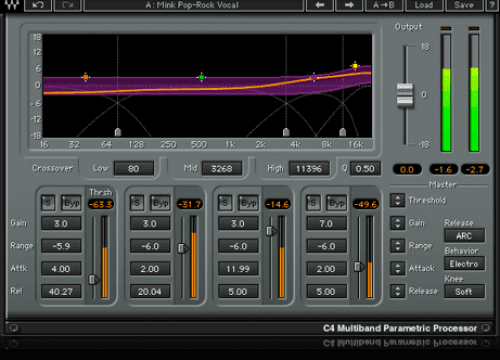Toggle the Release mode ARC button
The image size is (500, 360).
pos(465,236)
